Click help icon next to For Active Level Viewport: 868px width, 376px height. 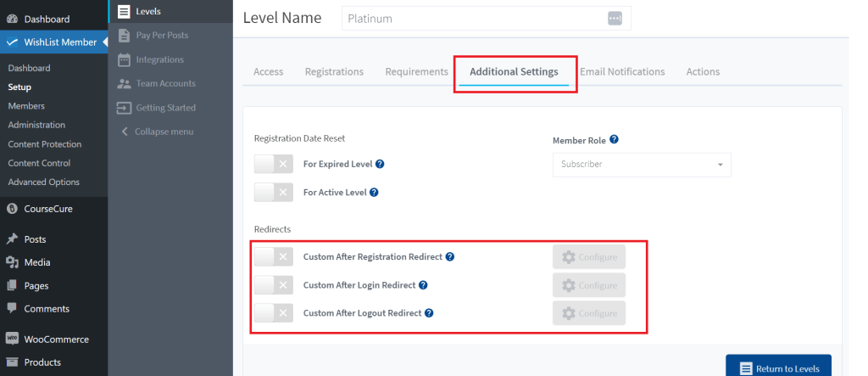pos(374,193)
